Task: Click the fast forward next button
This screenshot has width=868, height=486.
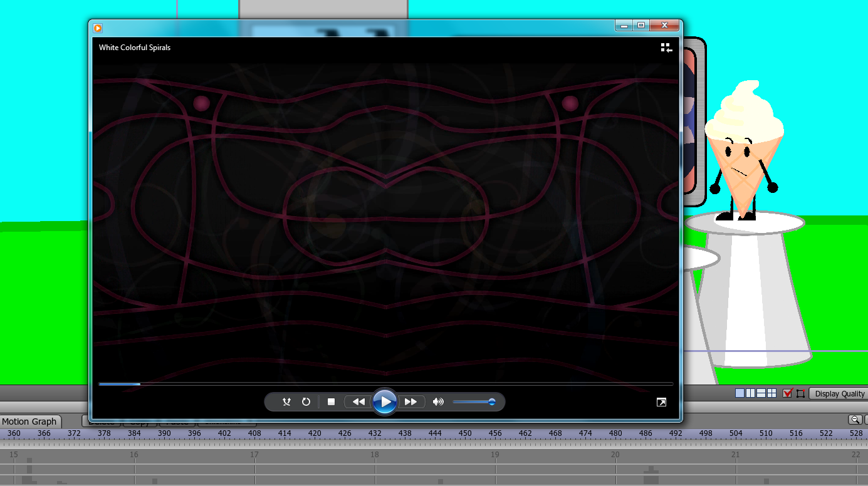Action: (x=411, y=402)
